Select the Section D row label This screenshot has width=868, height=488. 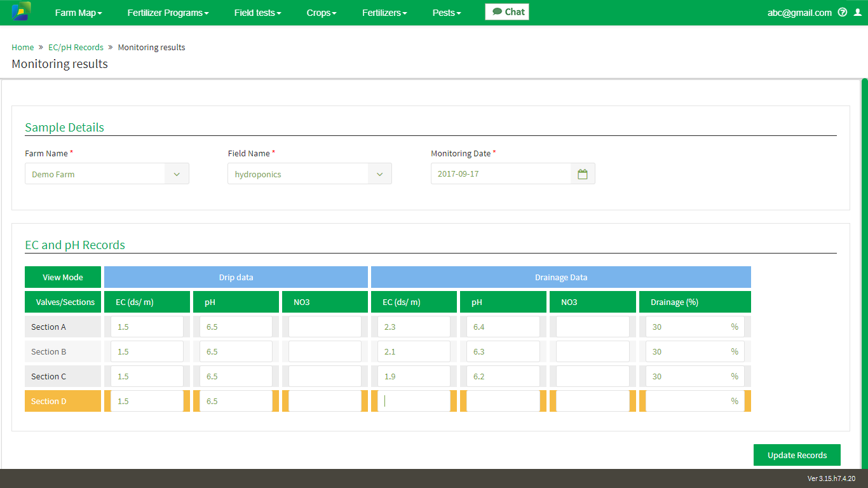tap(63, 401)
